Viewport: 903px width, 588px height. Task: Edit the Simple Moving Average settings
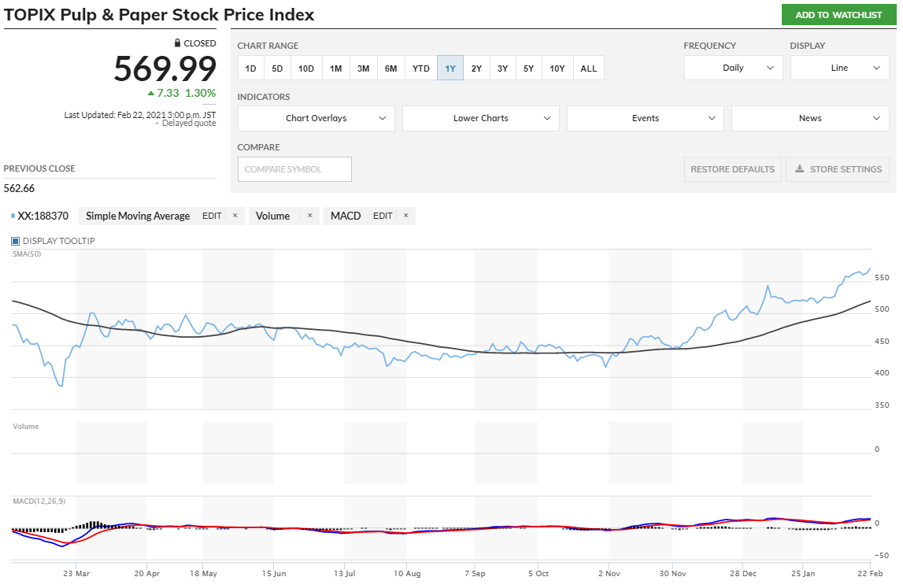pos(212,216)
